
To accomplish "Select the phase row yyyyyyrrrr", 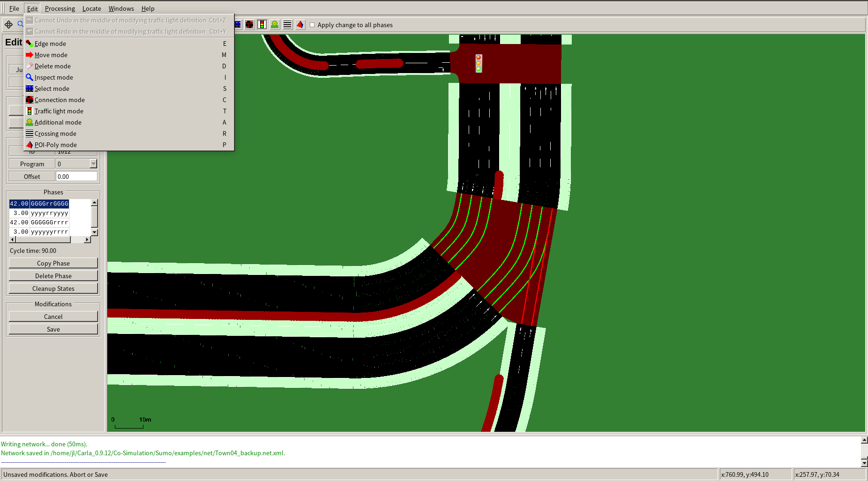I will click(x=39, y=232).
